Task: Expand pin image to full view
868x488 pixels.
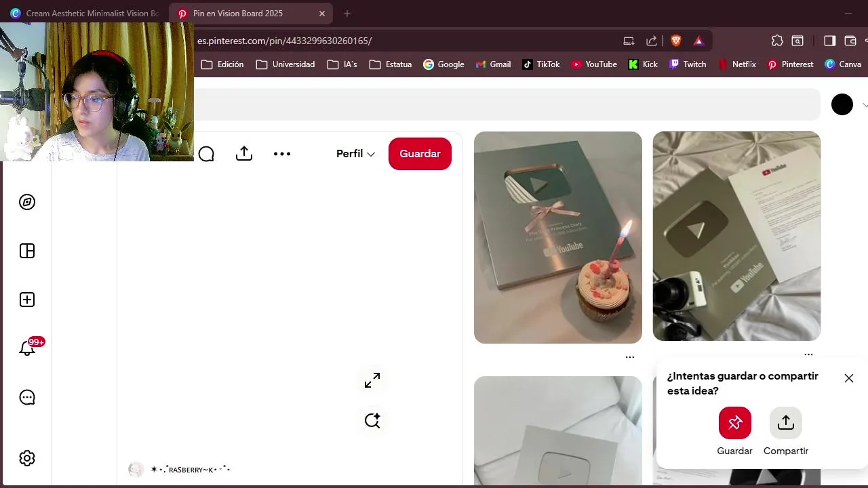Action: [372, 381]
